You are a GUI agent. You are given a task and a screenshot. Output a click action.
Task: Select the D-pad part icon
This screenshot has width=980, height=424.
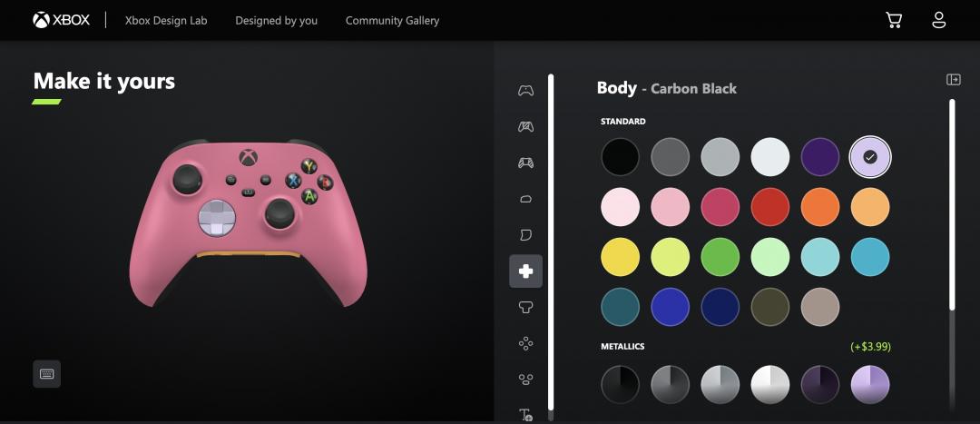pos(525,271)
